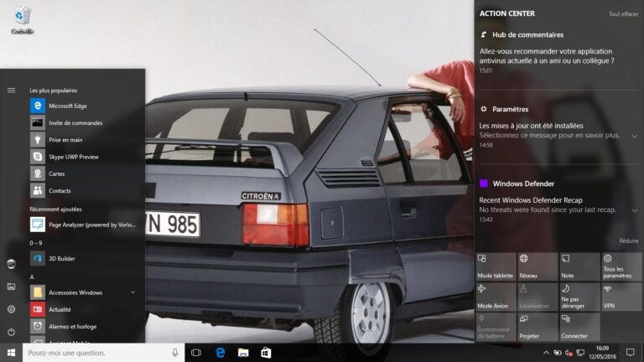Click the Task View taskbar icon
Viewport: 644px width, 362px height.
[x=196, y=353]
